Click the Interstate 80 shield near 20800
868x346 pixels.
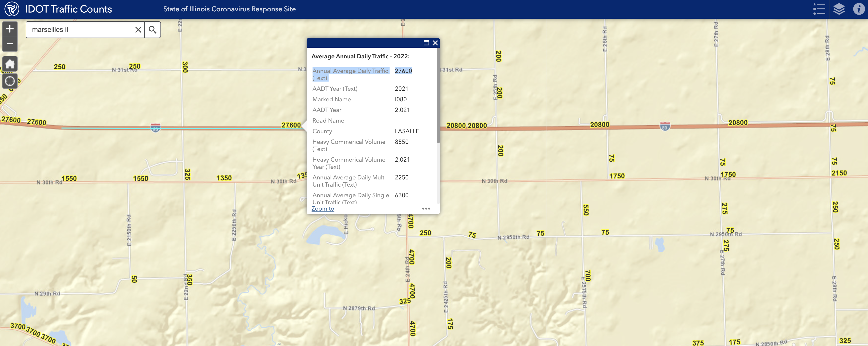point(665,127)
